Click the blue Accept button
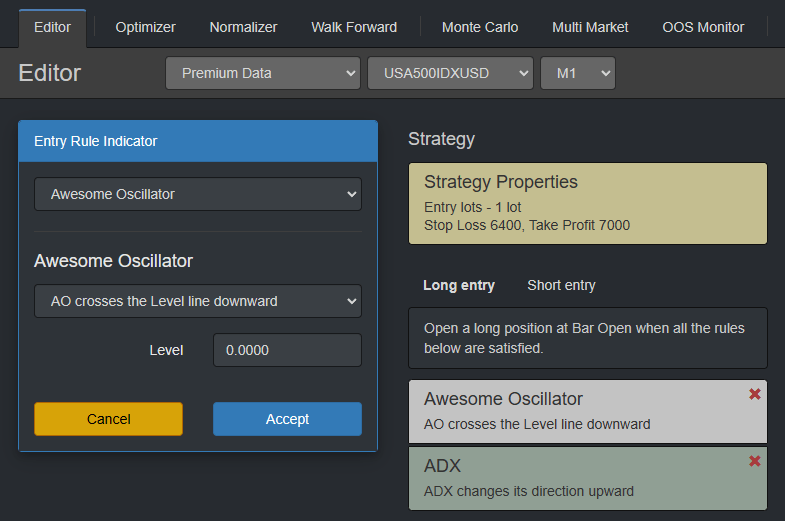Viewport: 785px width, 521px height. [x=287, y=419]
